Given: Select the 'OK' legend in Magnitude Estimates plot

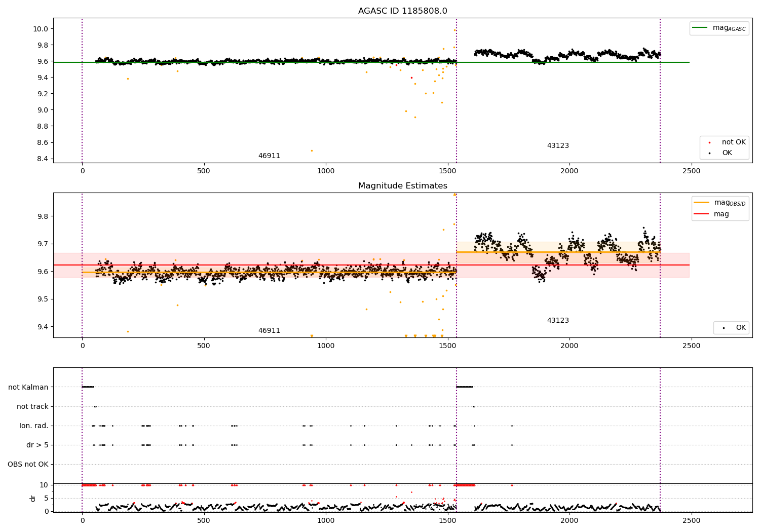Looking at the screenshot, I should click(731, 328).
